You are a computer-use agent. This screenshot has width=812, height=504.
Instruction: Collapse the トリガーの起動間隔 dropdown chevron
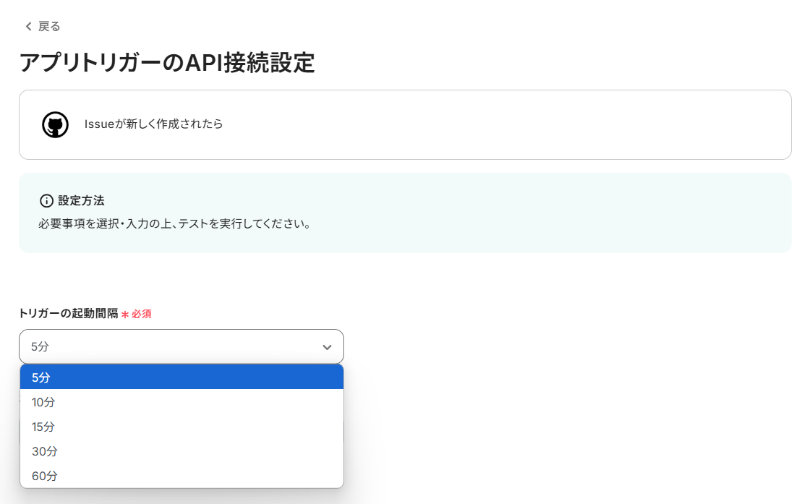coord(327,347)
